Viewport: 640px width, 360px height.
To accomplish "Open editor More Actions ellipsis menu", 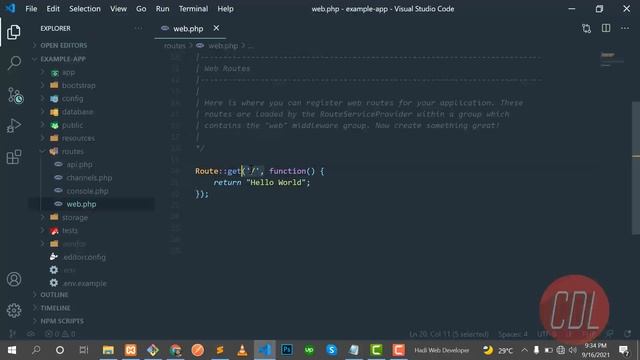I will tap(625, 28).
